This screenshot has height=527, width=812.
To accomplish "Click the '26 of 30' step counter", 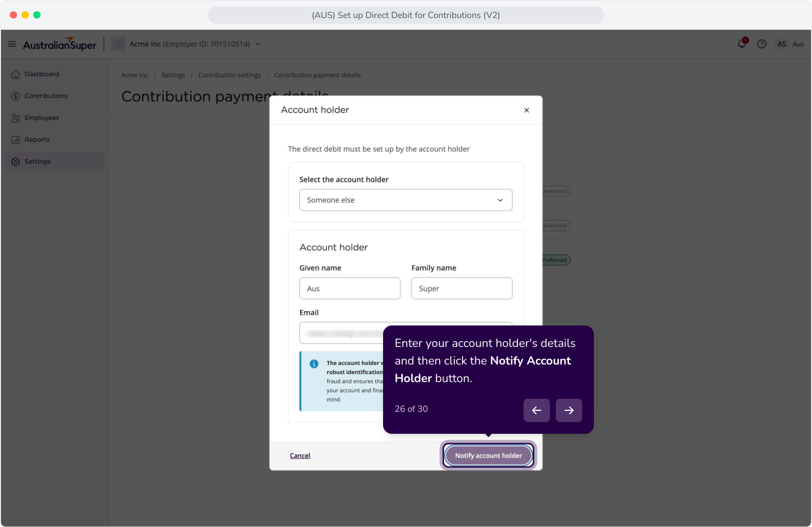I will [411, 409].
